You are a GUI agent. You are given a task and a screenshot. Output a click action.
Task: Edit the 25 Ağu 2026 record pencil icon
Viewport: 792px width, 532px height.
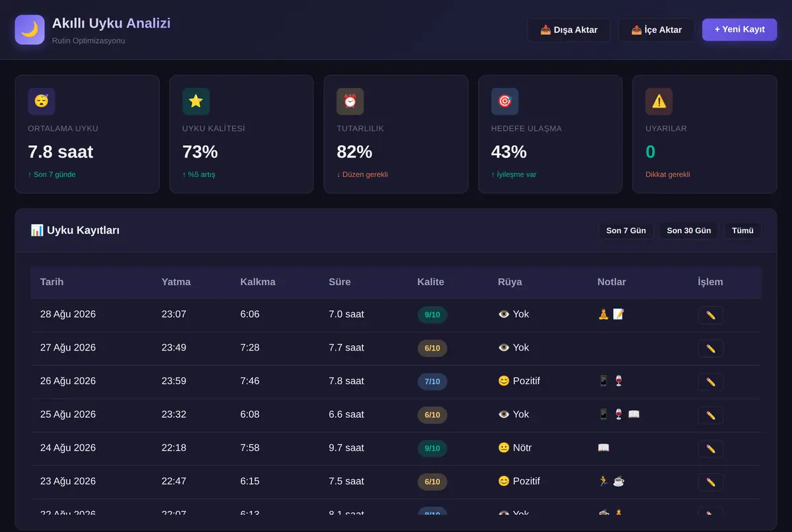click(x=711, y=415)
